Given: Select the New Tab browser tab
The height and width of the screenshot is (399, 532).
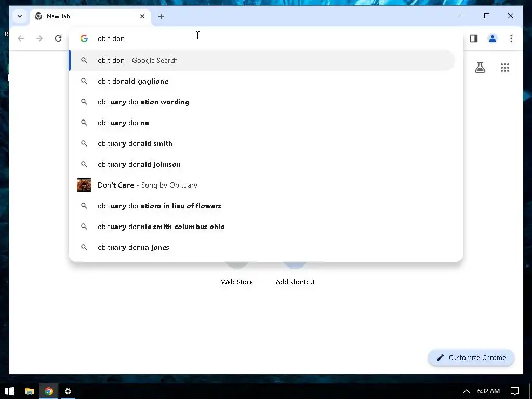Looking at the screenshot, I should click(90, 16).
